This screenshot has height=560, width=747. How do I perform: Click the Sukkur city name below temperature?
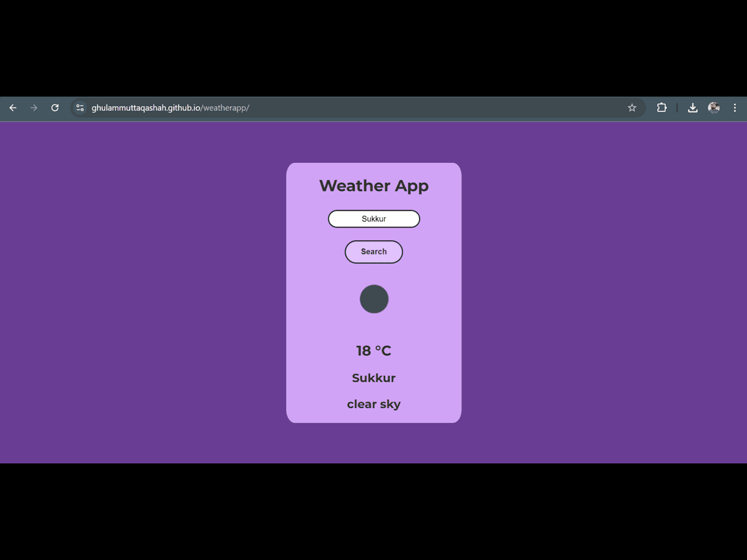[x=374, y=378]
